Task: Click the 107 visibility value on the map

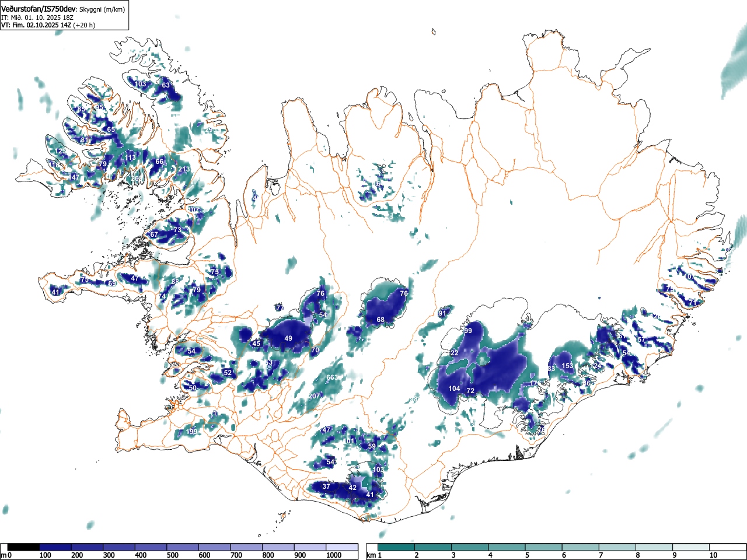Action: [x=193, y=210]
